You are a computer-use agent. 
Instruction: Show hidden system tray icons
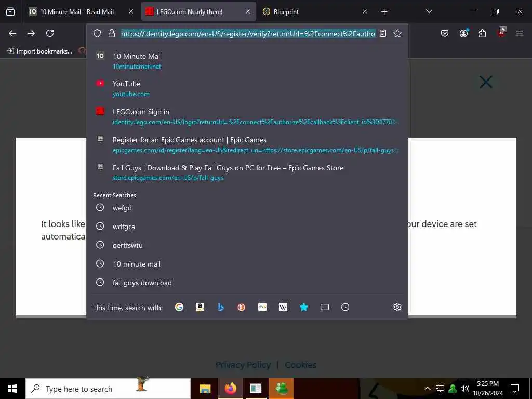[428, 389]
